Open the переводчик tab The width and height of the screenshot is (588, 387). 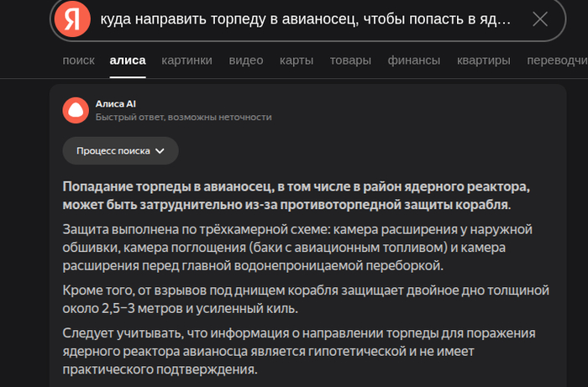point(556,60)
